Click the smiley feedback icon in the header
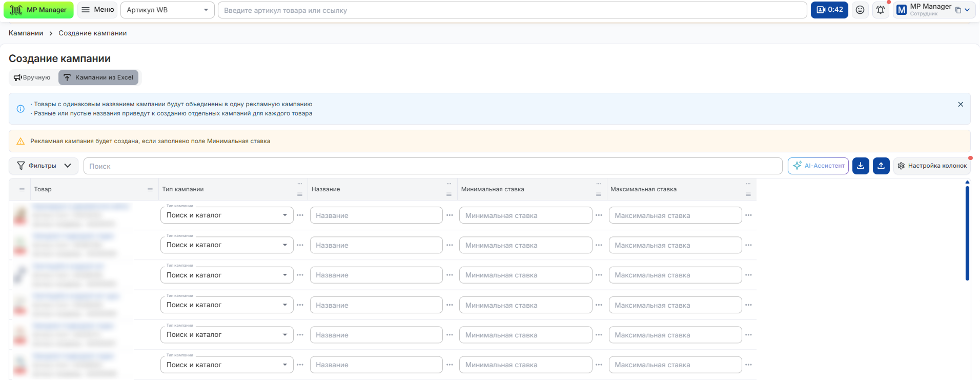The image size is (980, 380). tap(860, 10)
